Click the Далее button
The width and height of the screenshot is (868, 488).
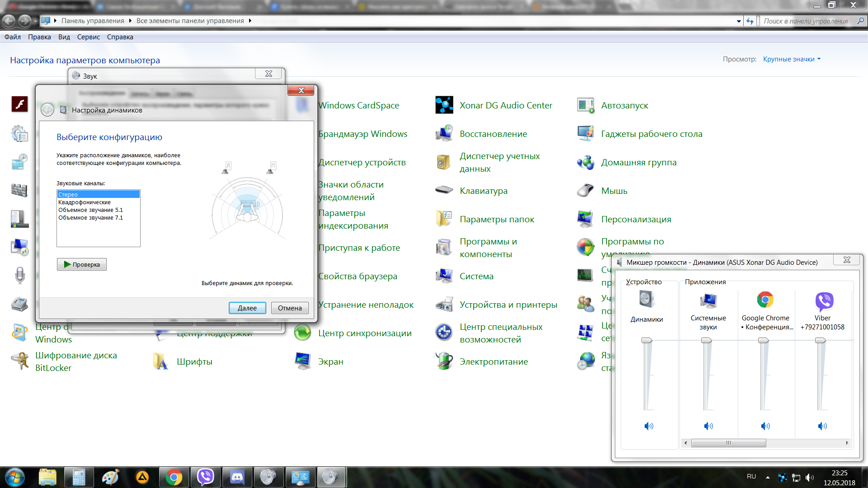coord(247,308)
